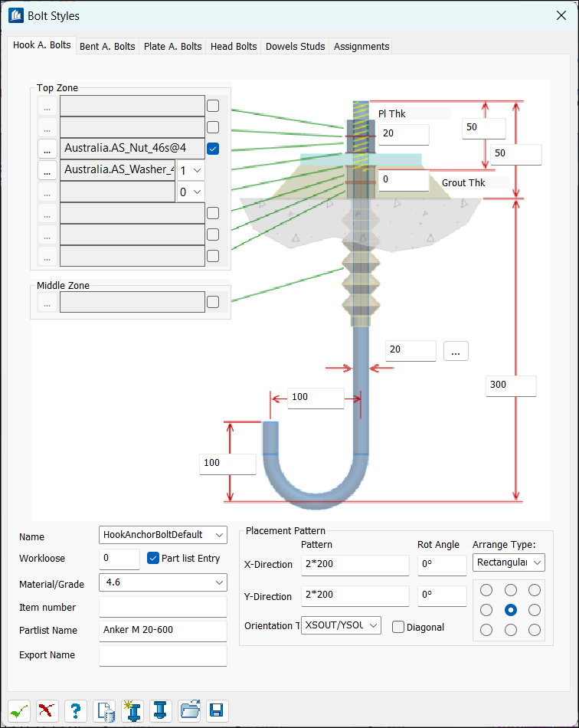
Task: Enable the second Top Zone row checkbox
Action: [x=213, y=127]
